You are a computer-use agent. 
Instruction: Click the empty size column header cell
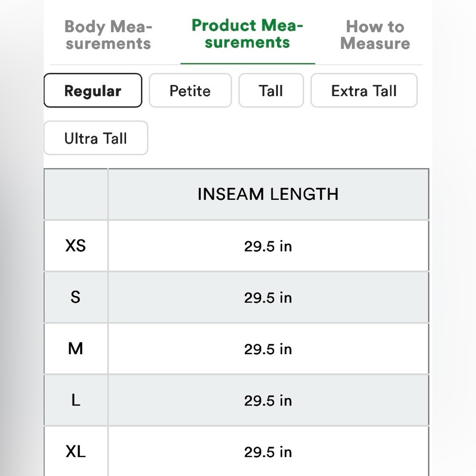(x=76, y=194)
